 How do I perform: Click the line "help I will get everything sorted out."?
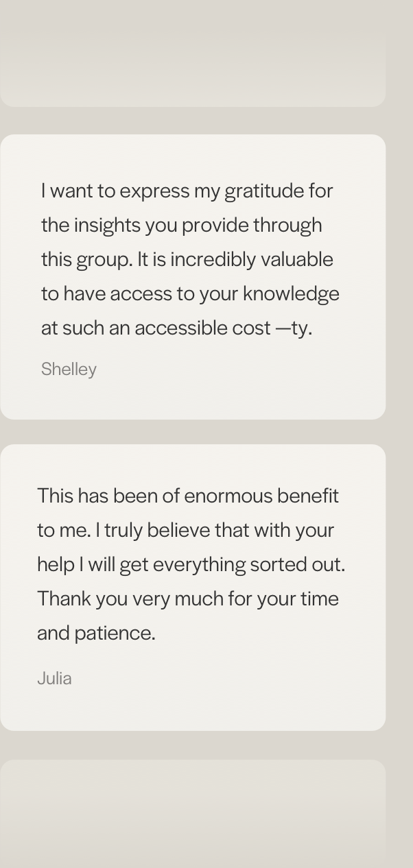[191, 564]
